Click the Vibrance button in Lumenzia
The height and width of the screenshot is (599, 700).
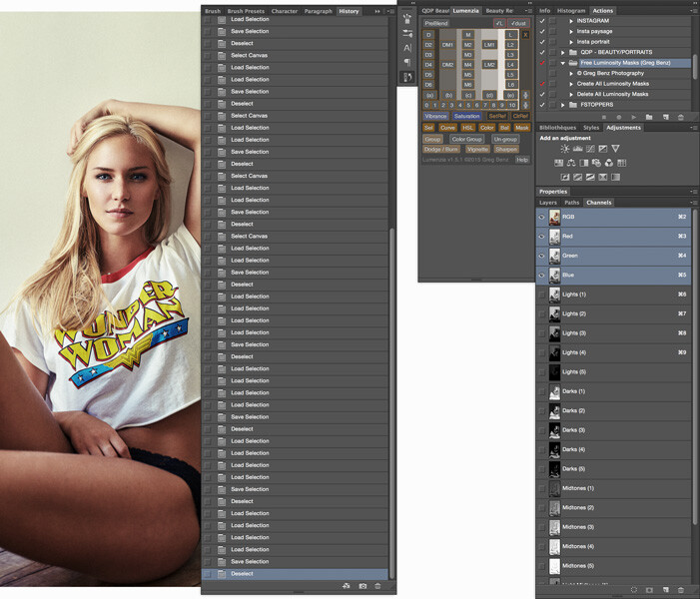[x=435, y=116]
